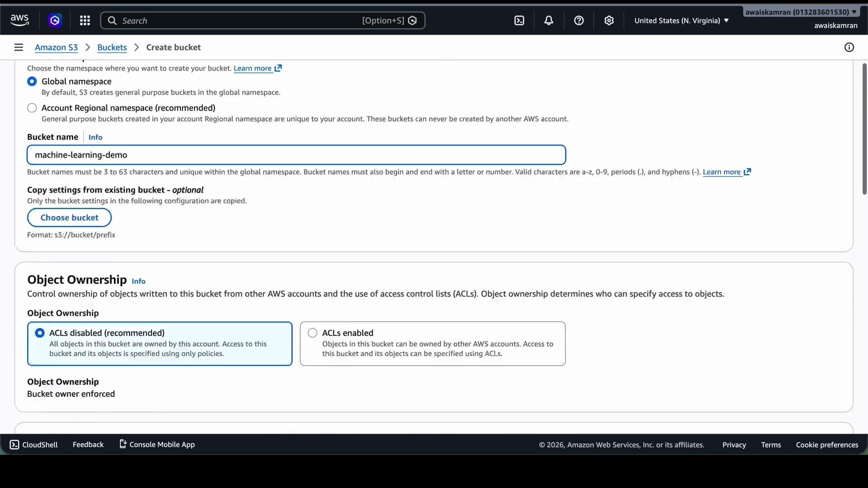
Task: Select Global namespace radio option
Action: pos(32,81)
